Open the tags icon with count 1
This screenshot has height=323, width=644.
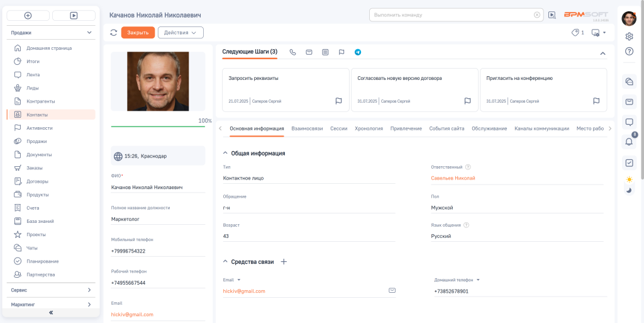pos(577,33)
